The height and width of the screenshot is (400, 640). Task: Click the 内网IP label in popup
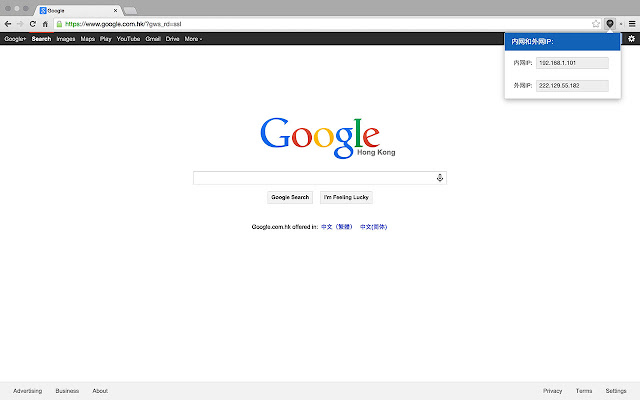click(523, 63)
